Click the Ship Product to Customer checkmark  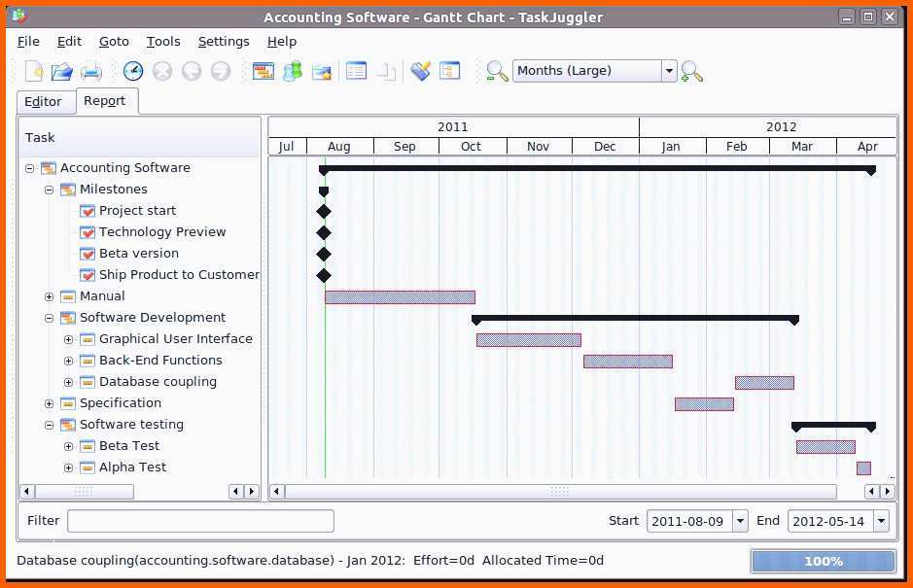88,275
